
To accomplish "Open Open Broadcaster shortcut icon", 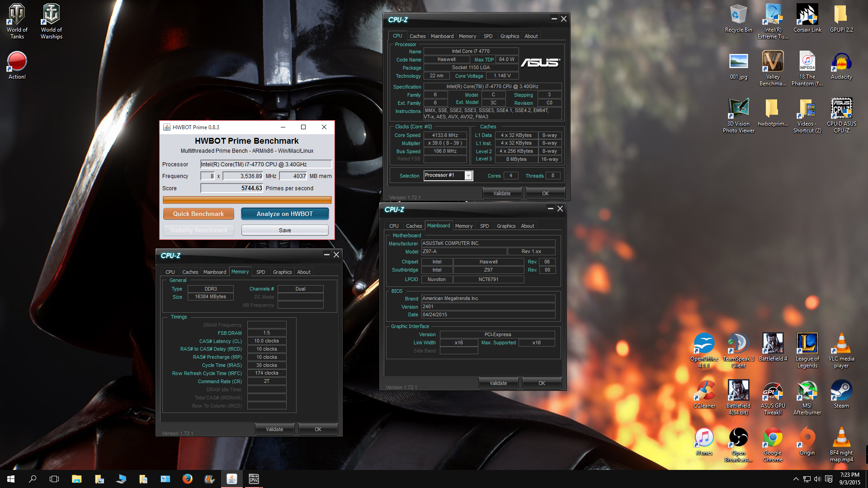I will click(738, 444).
